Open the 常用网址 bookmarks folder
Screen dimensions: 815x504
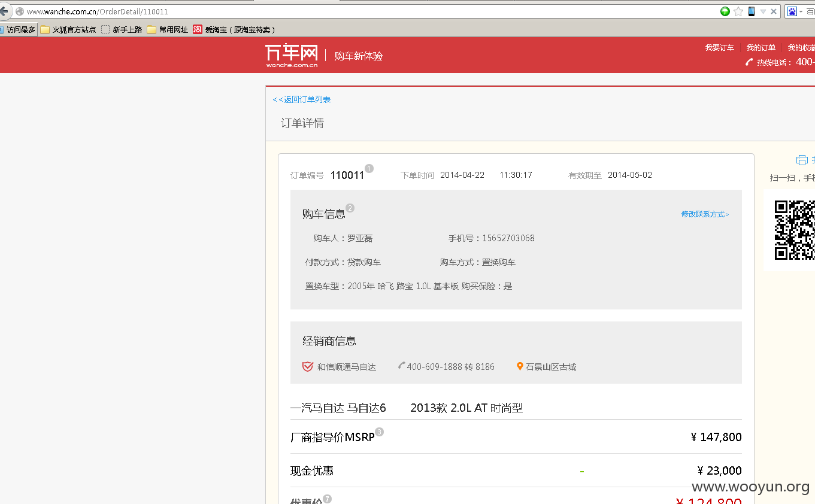click(168, 29)
